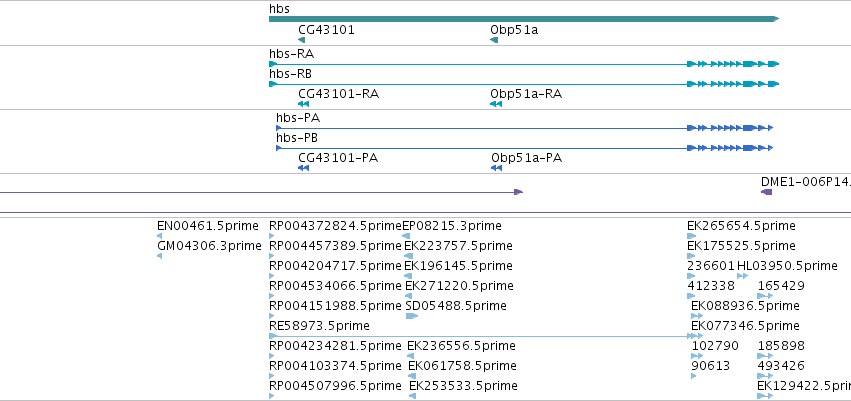Select the RE58973.5prime long EST feature
The image size is (851, 401).
[484, 336]
